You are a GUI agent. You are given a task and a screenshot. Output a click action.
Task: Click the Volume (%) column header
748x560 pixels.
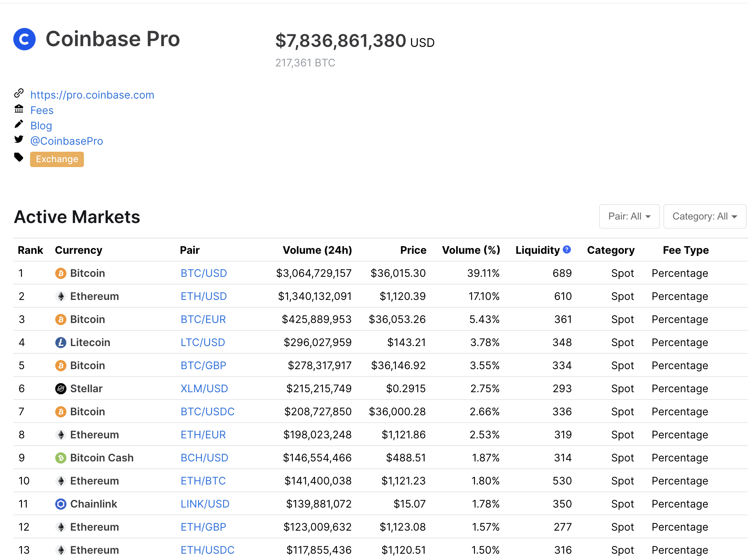tap(471, 250)
